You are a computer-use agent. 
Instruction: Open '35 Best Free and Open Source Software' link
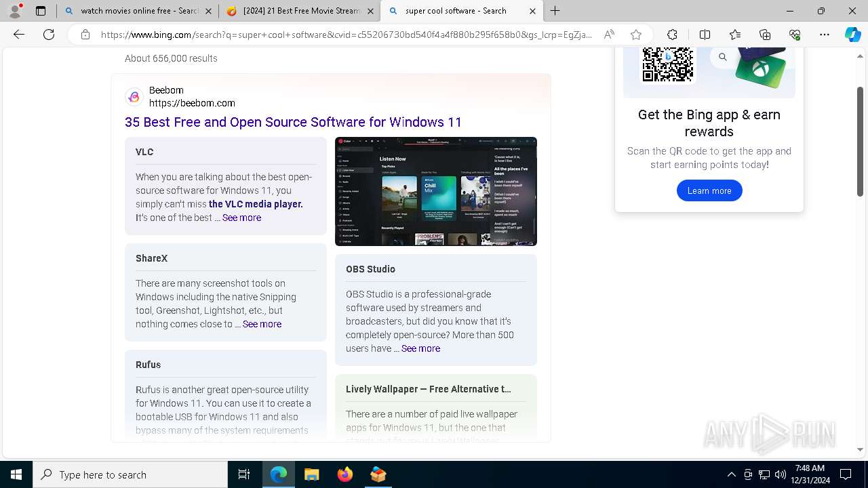[293, 122]
